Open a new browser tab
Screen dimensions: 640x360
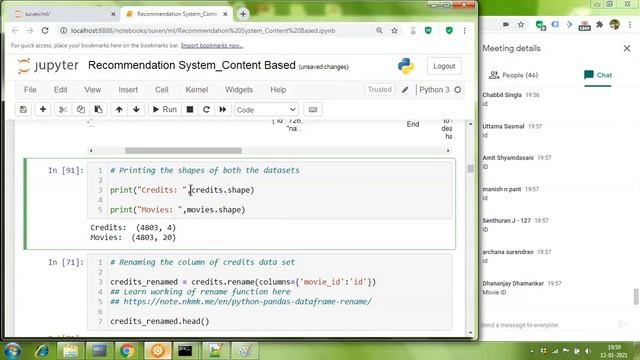tap(243, 14)
